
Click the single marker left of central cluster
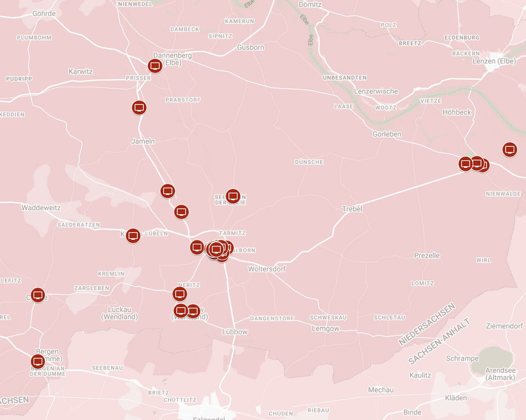[197, 247]
